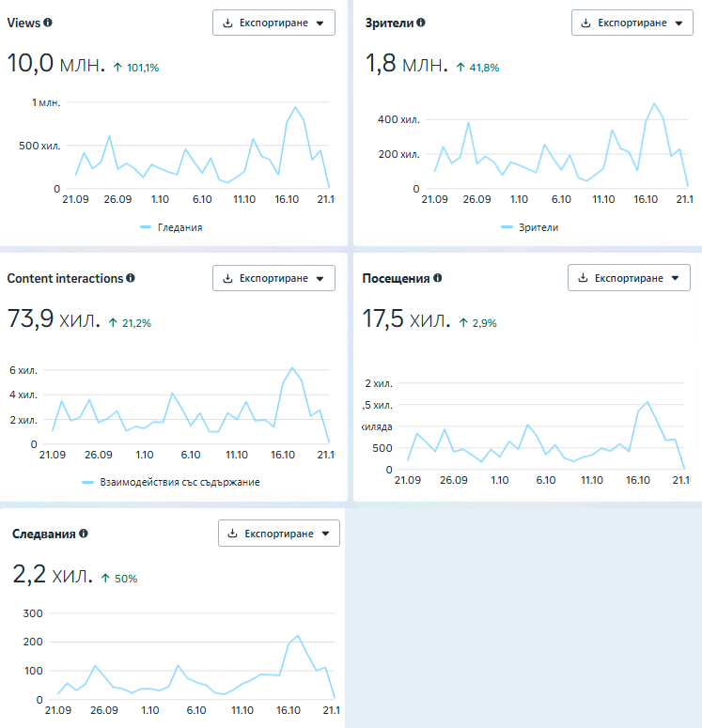Click the peak of the Content interactions chart
The image size is (702, 728).
[x=292, y=367]
